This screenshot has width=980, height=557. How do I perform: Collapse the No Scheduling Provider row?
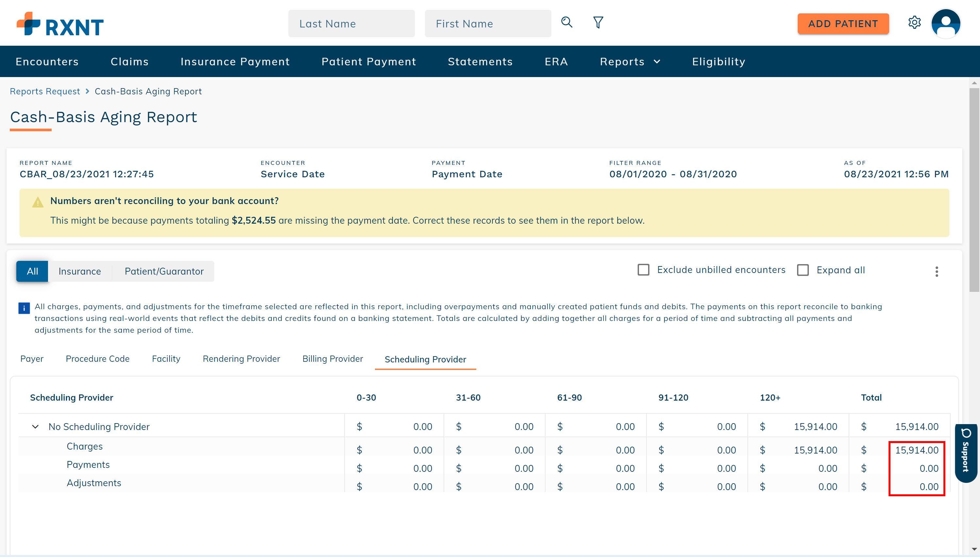point(35,426)
